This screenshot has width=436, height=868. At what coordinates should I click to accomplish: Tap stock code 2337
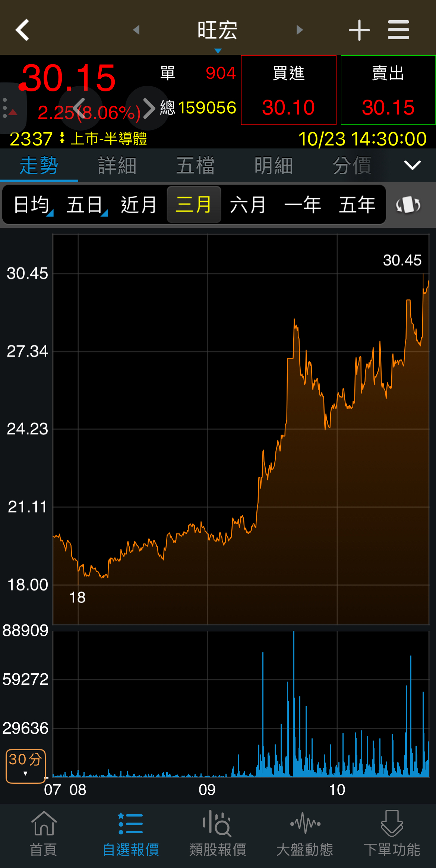(x=31, y=139)
